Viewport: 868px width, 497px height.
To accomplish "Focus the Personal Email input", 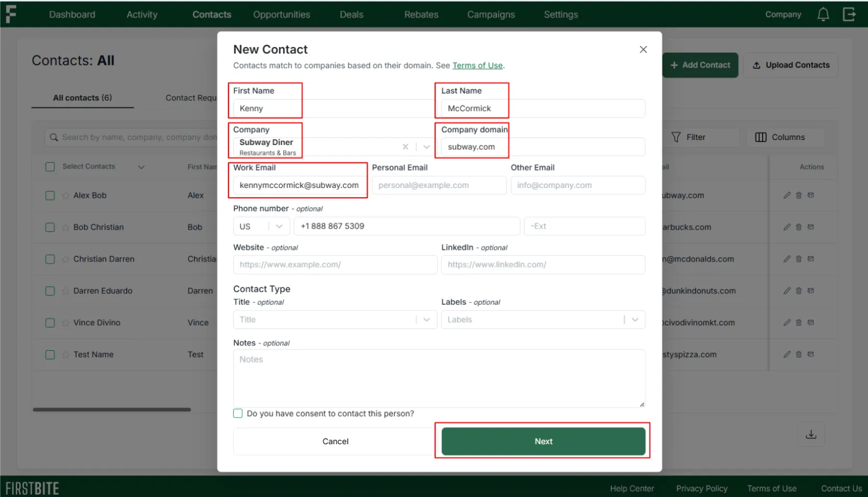I will [439, 185].
